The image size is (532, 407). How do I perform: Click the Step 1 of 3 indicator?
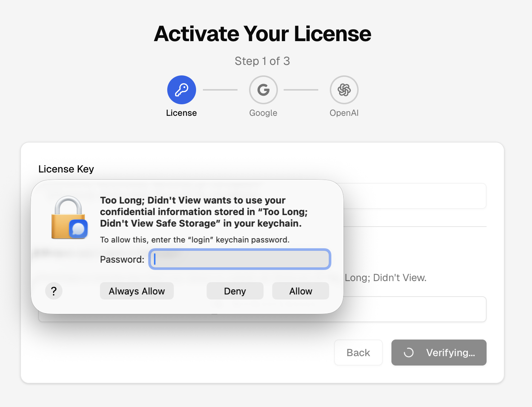point(262,61)
